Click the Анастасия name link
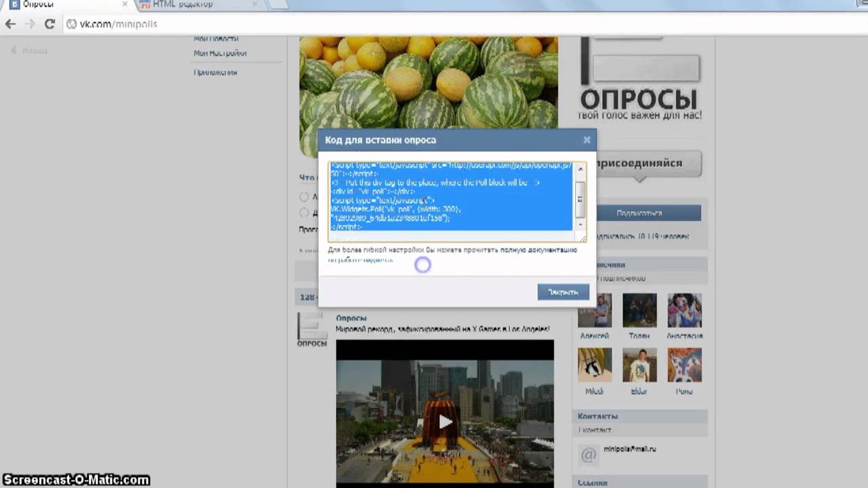The height and width of the screenshot is (488, 868). coord(684,336)
